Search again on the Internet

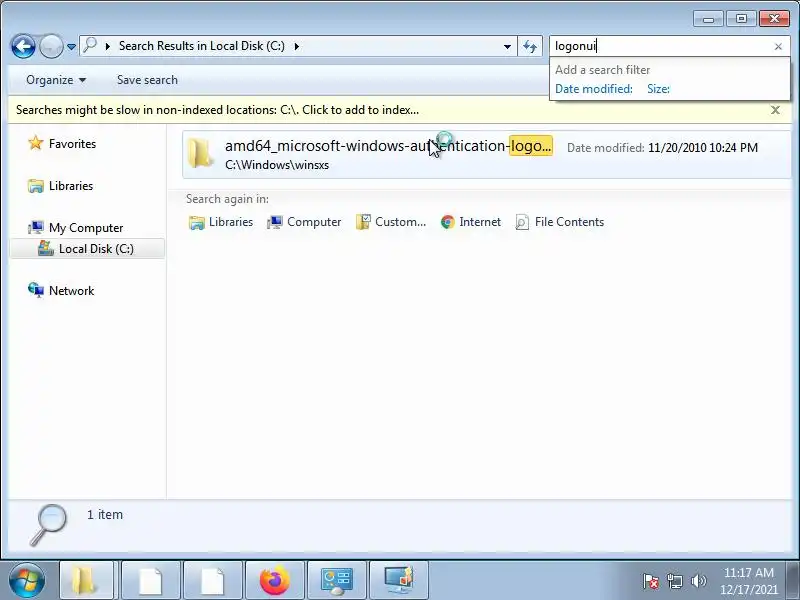pyautogui.click(x=470, y=222)
